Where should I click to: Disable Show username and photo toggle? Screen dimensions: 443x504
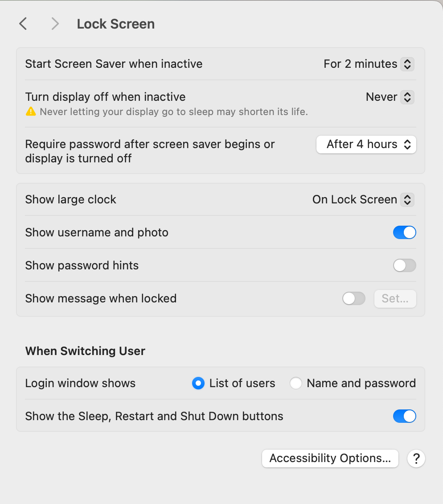[x=405, y=232]
